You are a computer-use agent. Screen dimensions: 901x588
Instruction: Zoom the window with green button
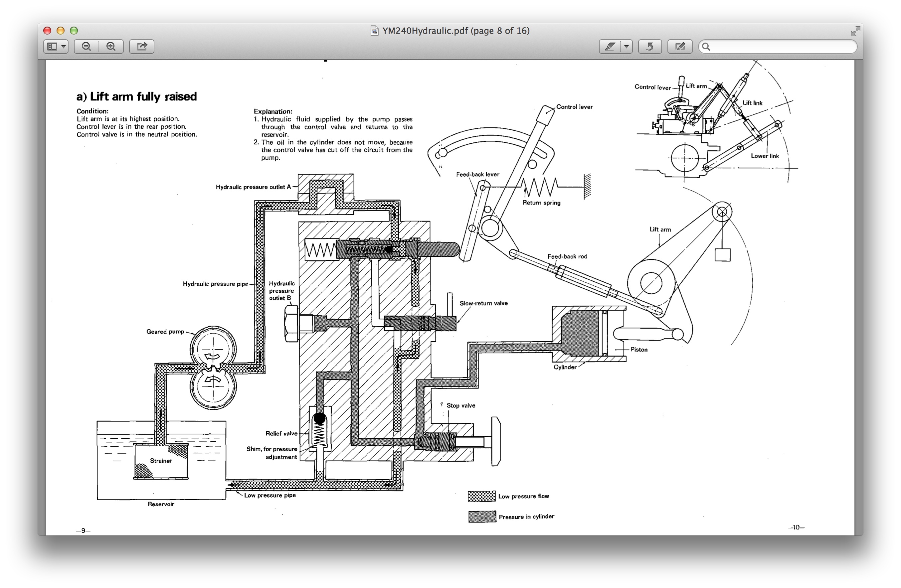(x=74, y=31)
